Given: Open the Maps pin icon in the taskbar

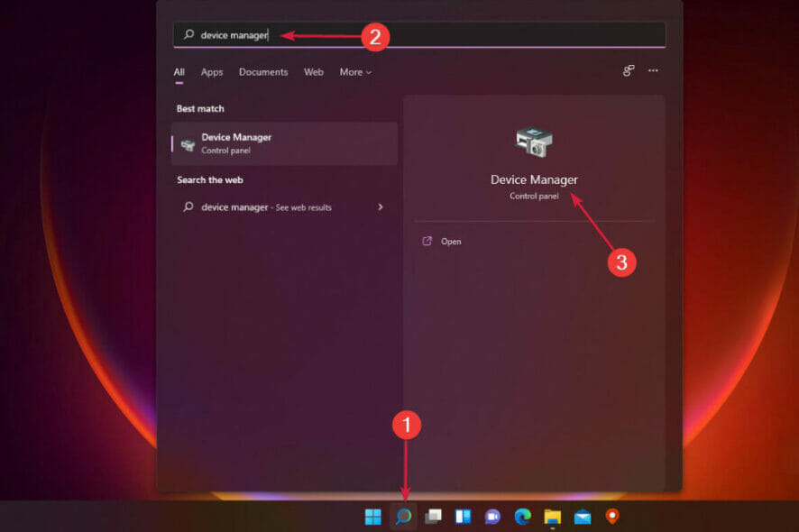Looking at the screenshot, I should point(612,516).
